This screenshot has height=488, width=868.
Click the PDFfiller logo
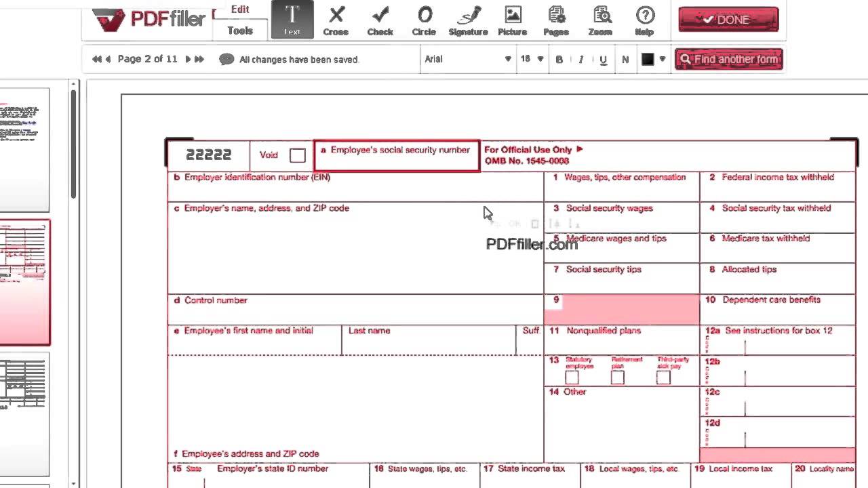click(149, 19)
